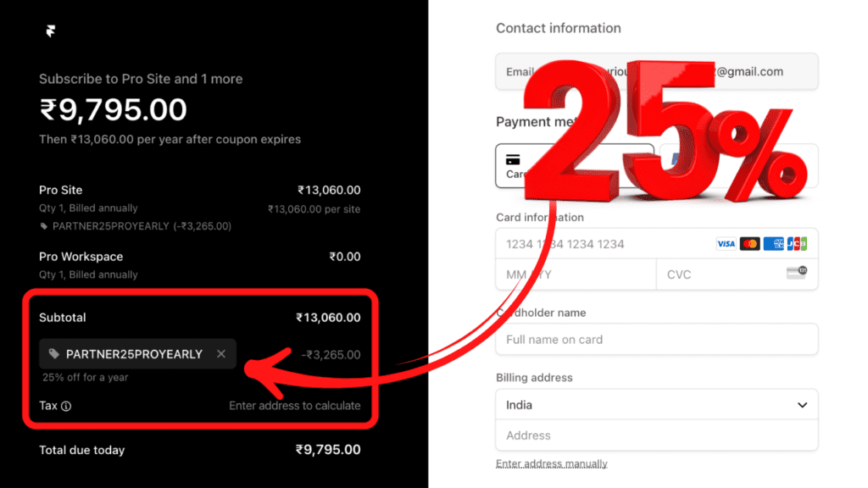Image resolution: width=868 pixels, height=488 pixels.
Task: Click the CVC card hint icon
Action: tap(796, 273)
